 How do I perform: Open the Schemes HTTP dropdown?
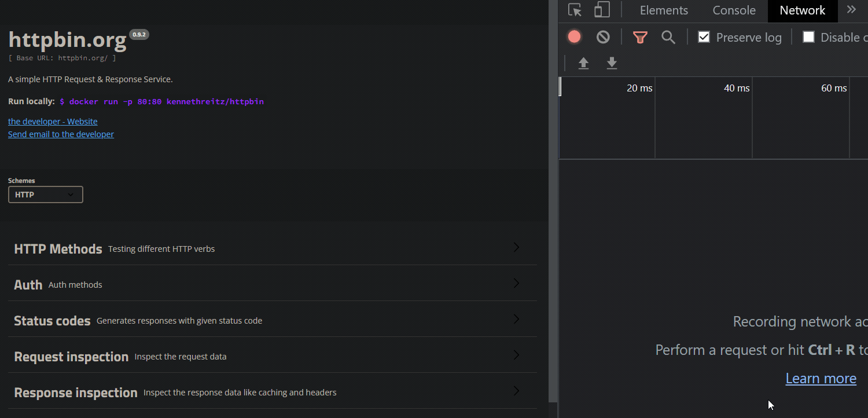coord(46,195)
